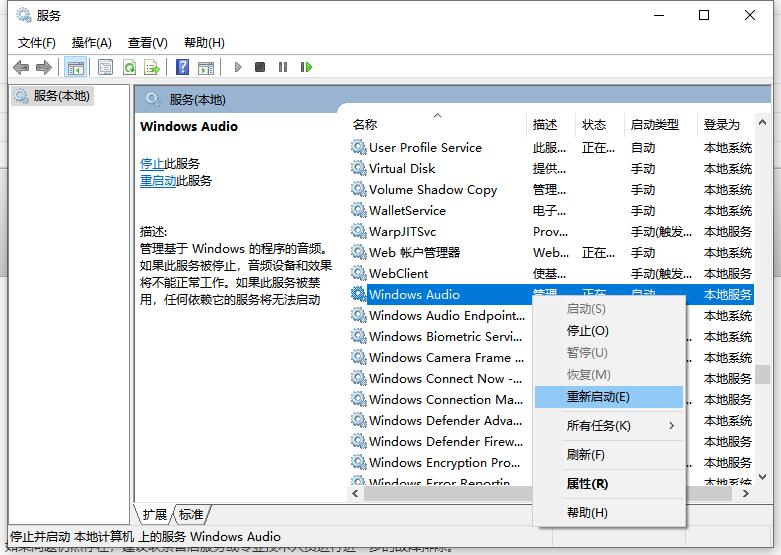Screen dimensions: 781x555
Task: Sort by the 名称 column header
Action: coord(365,125)
